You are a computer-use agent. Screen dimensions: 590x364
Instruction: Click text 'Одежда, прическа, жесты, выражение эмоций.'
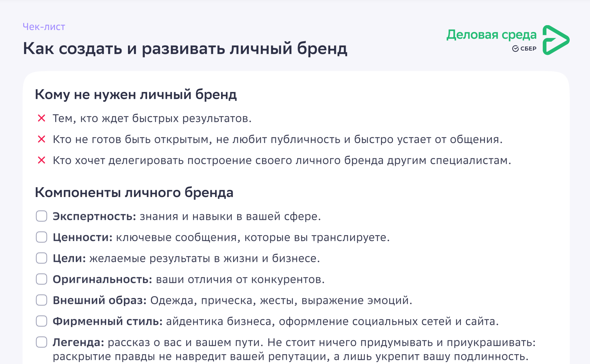281,301
